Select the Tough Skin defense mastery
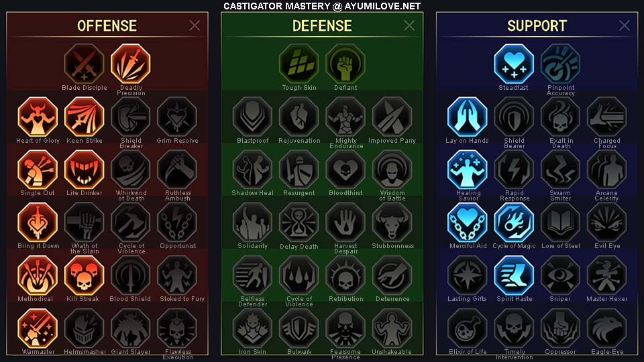Viewport: 644px width, 362px height. (x=299, y=64)
